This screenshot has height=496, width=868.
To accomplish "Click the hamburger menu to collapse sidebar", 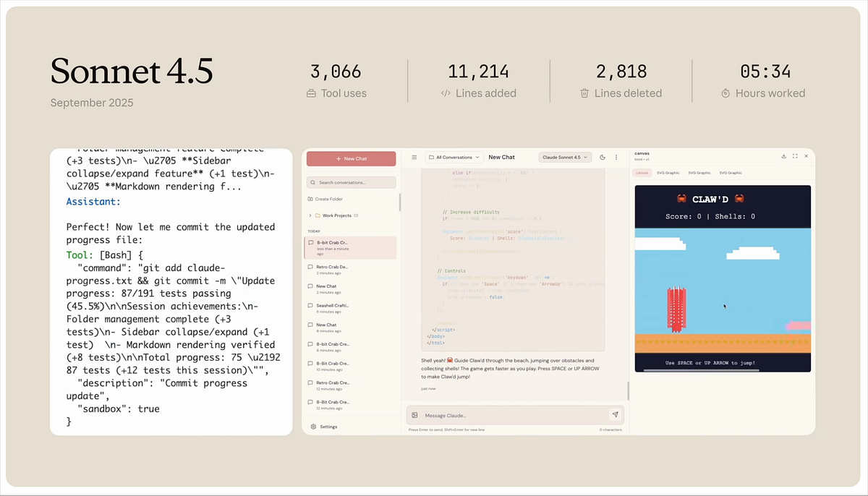I will point(414,157).
